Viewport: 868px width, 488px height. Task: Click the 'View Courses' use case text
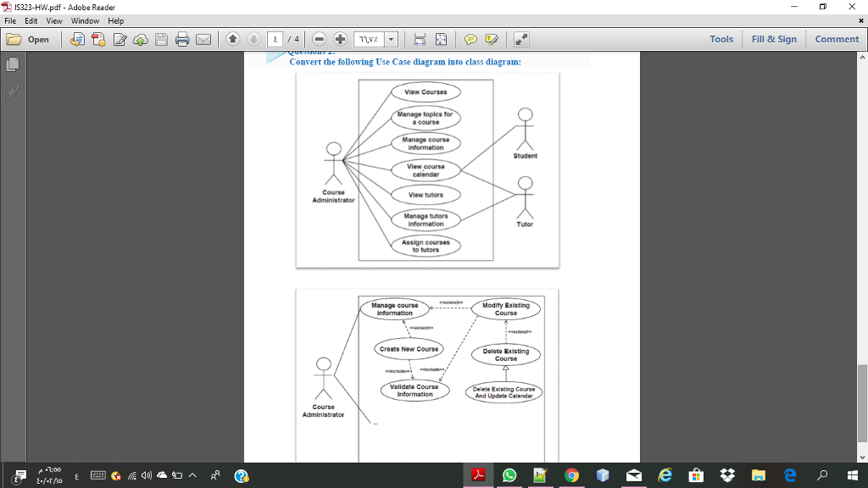[426, 92]
